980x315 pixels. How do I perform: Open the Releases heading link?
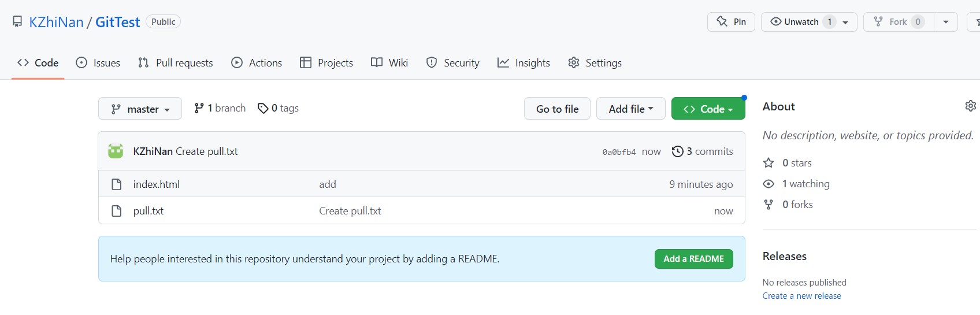click(785, 256)
